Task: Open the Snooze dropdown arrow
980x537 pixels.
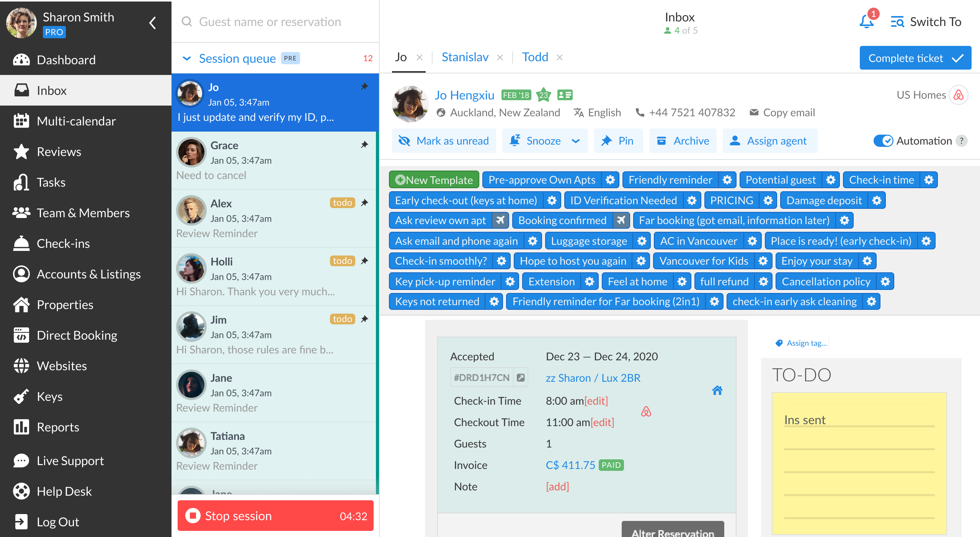Action: pos(575,141)
